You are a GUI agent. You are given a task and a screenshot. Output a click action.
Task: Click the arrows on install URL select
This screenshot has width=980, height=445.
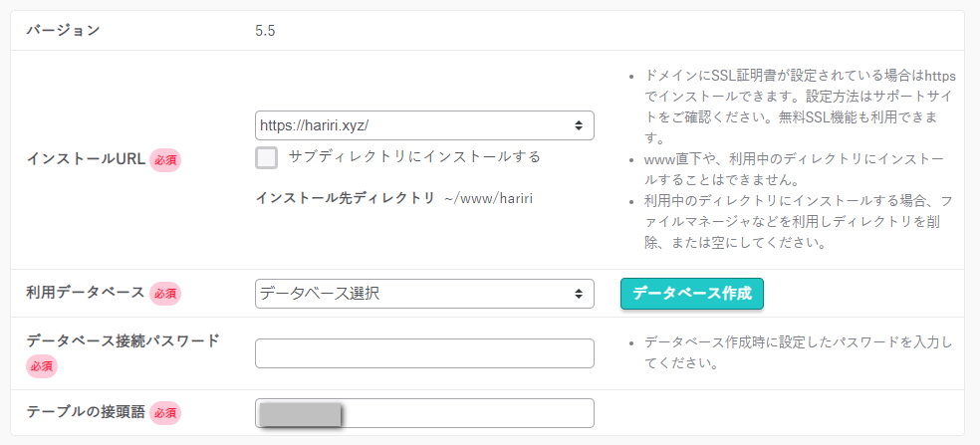[x=579, y=125]
